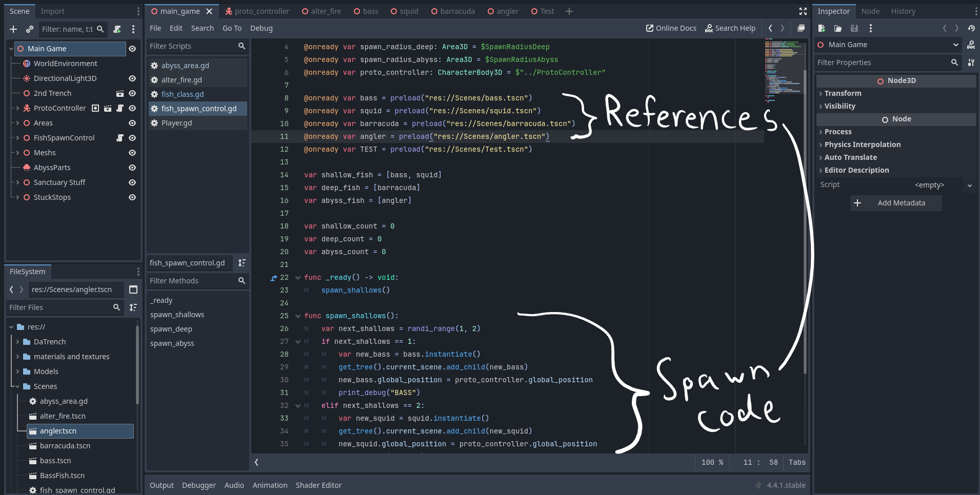Toggle visibility of AbyssParts node
This screenshot has width=980, height=495.
click(x=132, y=168)
